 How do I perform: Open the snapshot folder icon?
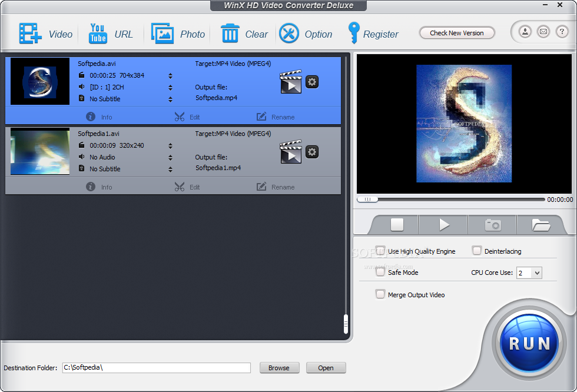pyautogui.click(x=540, y=225)
